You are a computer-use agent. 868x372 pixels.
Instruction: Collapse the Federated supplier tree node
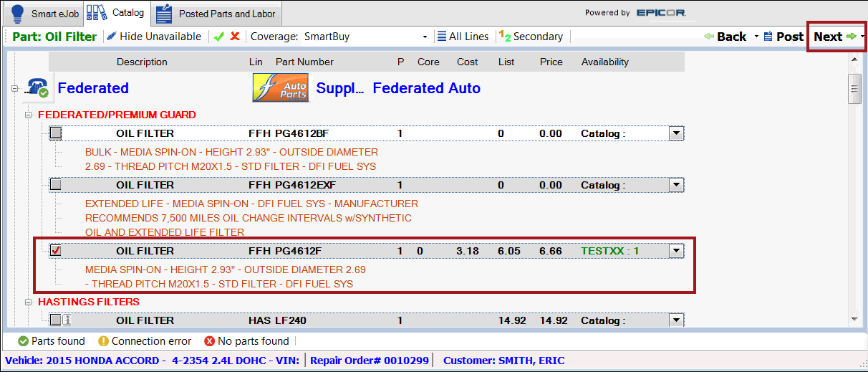coord(15,88)
